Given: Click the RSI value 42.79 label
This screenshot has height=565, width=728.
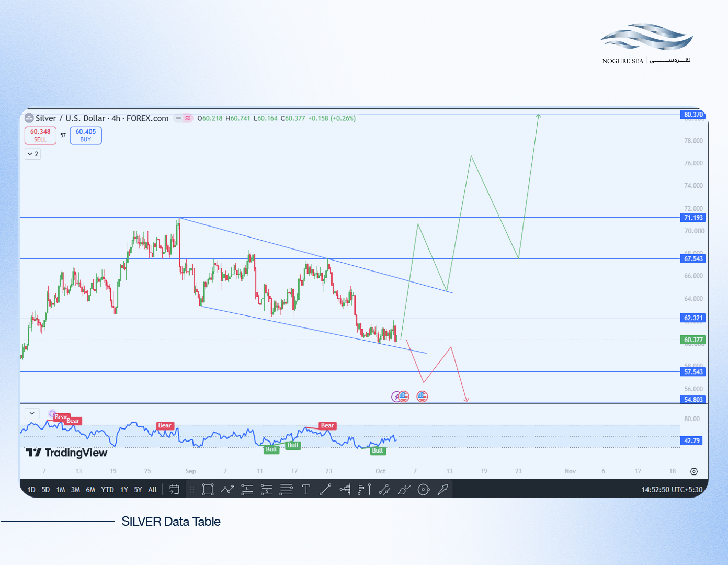Looking at the screenshot, I should [x=692, y=440].
